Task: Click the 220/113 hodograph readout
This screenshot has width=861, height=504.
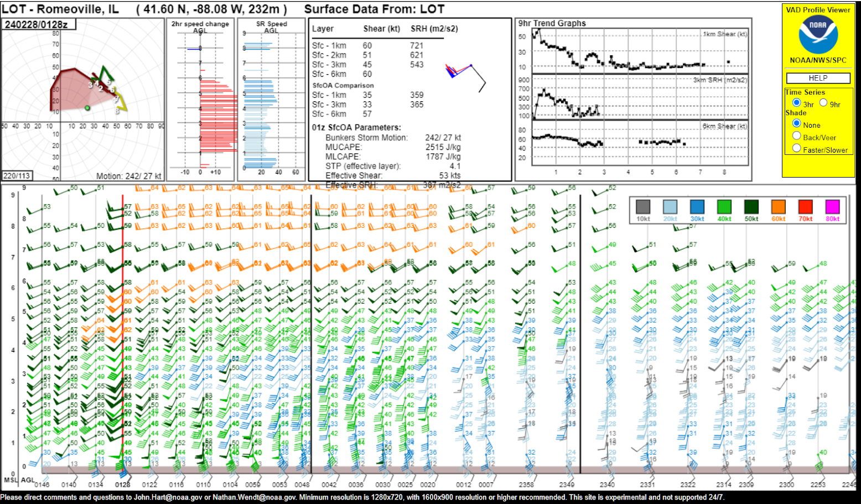Action: tap(17, 175)
